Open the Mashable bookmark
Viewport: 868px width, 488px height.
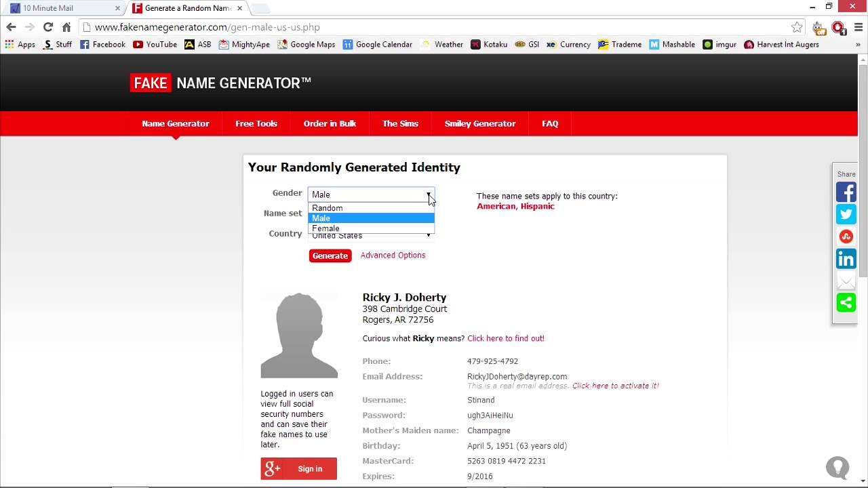click(672, 44)
